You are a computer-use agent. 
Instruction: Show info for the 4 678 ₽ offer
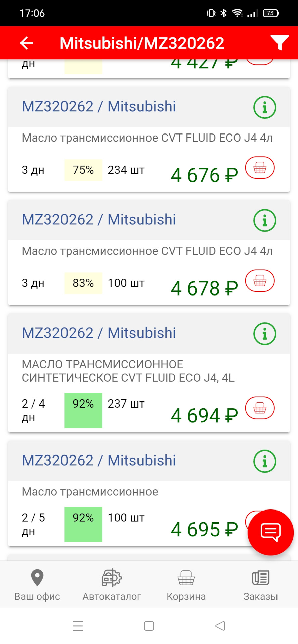click(265, 220)
